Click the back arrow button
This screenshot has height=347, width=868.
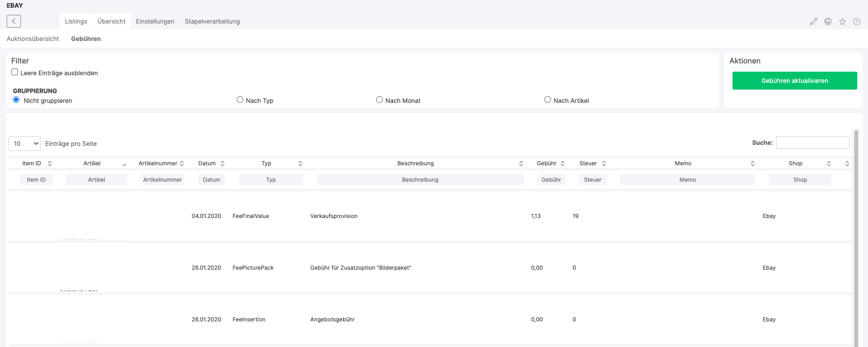(x=14, y=21)
